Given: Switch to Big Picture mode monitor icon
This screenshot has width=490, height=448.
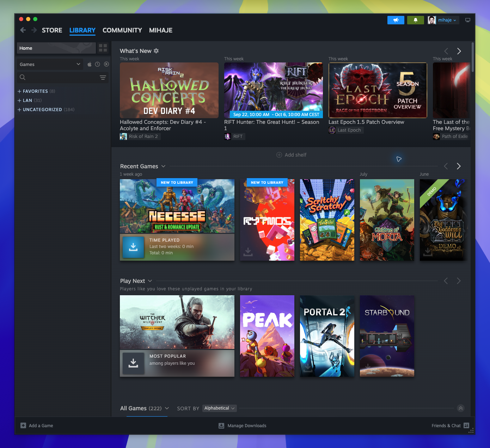Looking at the screenshot, I should click(x=468, y=20).
